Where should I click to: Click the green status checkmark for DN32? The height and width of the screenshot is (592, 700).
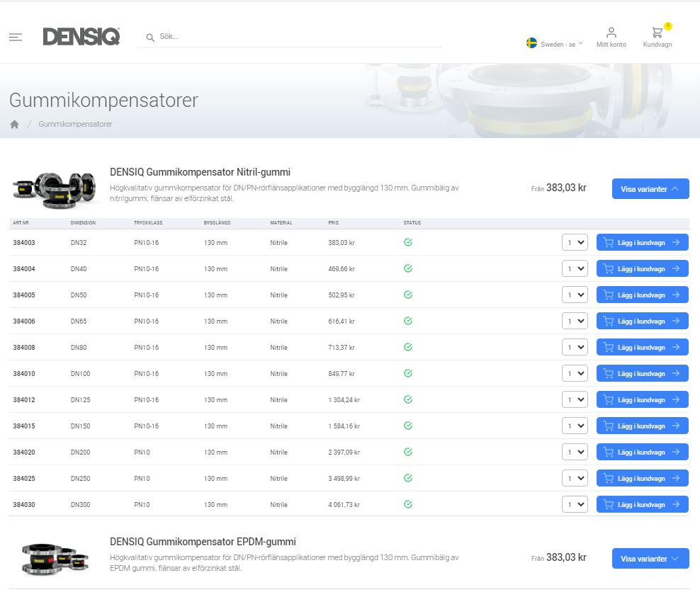coord(408,242)
